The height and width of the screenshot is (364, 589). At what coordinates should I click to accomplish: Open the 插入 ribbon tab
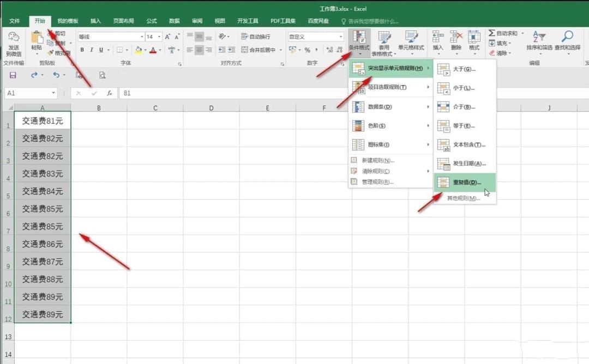coord(95,21)
